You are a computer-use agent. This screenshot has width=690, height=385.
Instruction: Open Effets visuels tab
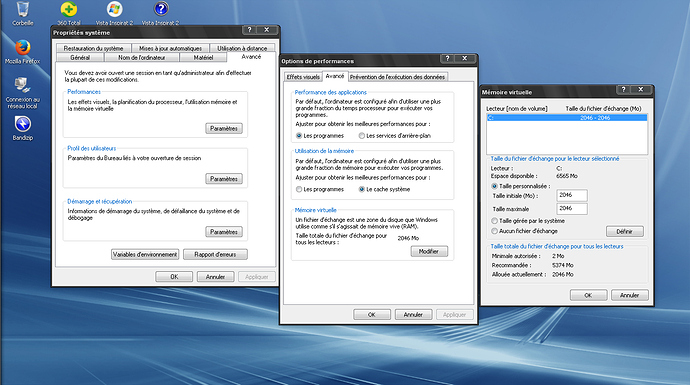[x=303, y=77]
